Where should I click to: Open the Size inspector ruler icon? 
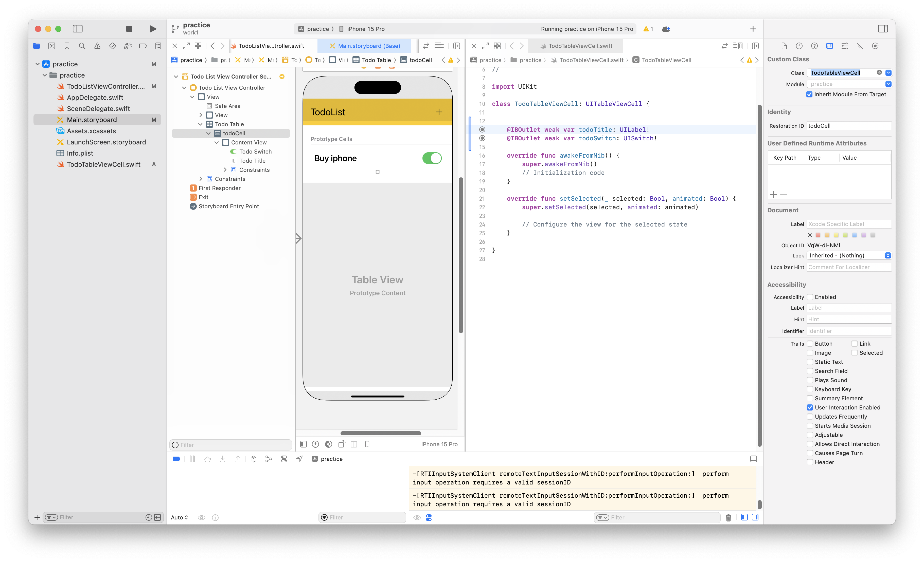[860, 46]
